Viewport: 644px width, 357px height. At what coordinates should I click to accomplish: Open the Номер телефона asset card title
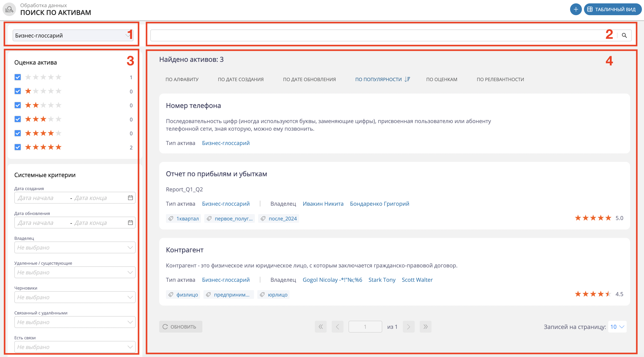click(193, 106)
